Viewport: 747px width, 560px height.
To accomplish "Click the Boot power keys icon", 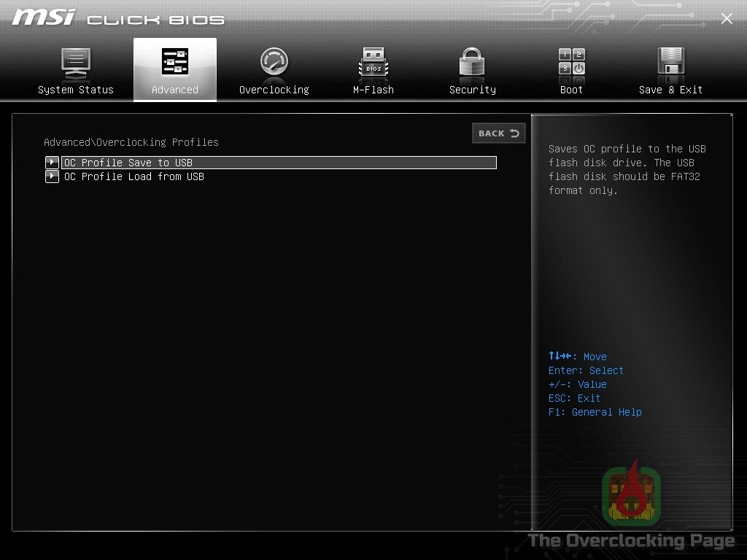I will pyautogui.click(x=571, y=62).
